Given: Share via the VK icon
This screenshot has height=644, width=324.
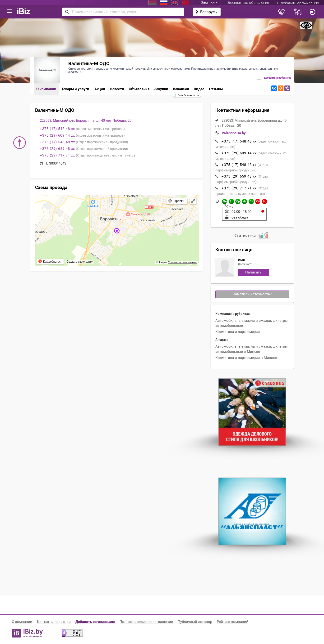Looking at the screenshot, I should (274, 89).
